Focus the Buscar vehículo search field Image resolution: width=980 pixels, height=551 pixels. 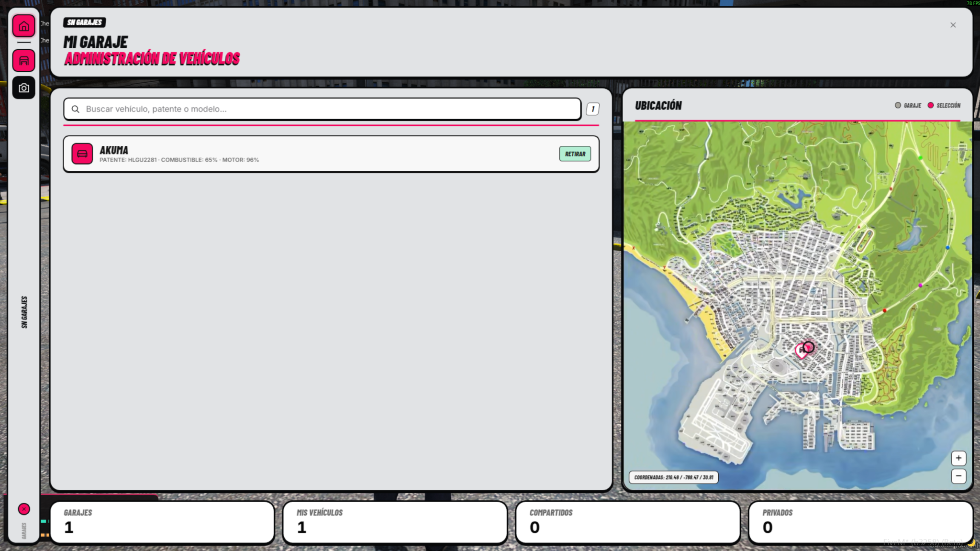pyautogui.click(x=323, y=109)
